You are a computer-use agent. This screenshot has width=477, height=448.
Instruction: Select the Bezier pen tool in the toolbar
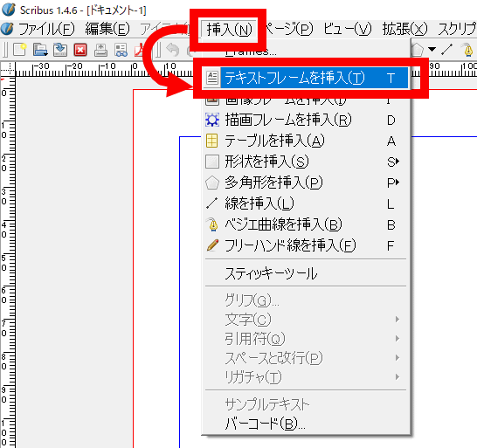(468, 50)
